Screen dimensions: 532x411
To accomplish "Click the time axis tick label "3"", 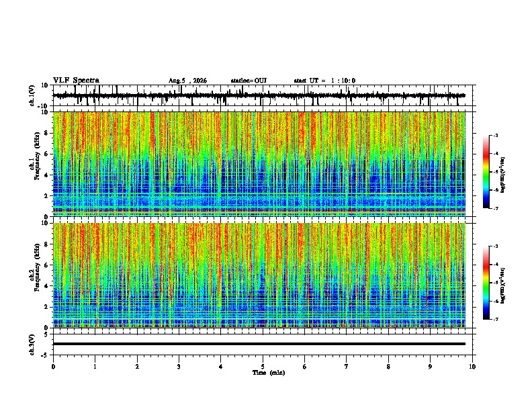I will click(x=179, y=367).
